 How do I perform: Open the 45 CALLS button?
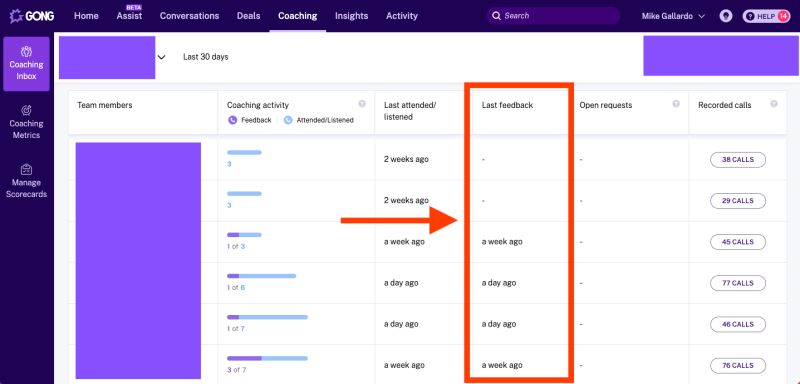[738, 242]
